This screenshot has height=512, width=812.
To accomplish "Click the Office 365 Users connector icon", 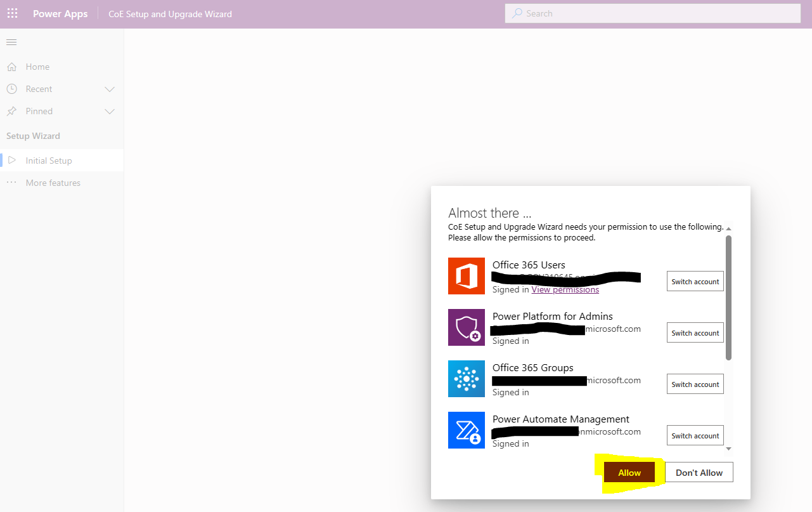I will click(467, 276).
